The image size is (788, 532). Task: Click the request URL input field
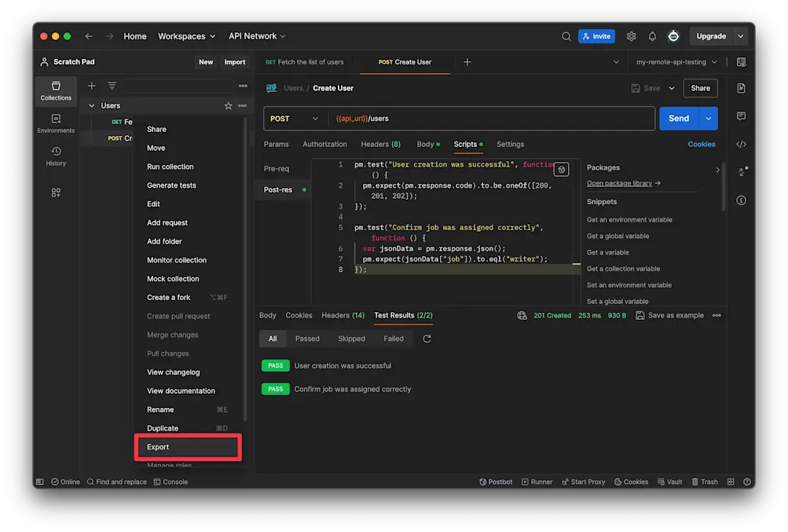471,118
